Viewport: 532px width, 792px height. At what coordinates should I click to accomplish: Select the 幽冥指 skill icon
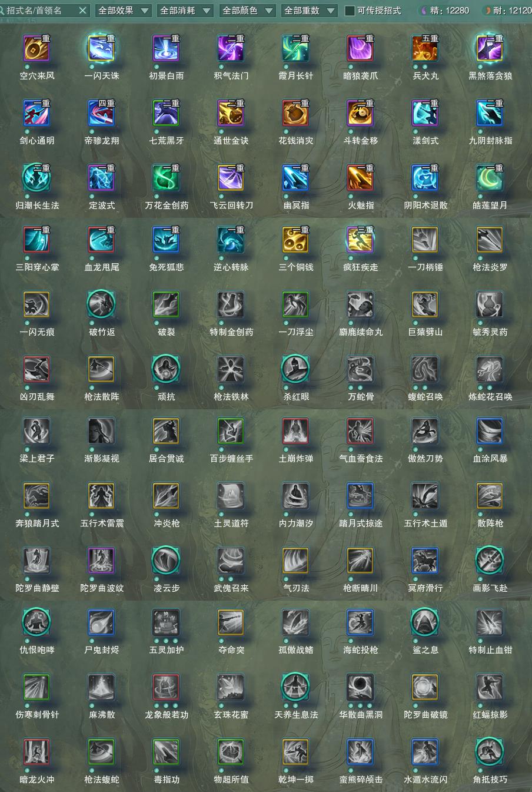[x=295, y=178]
